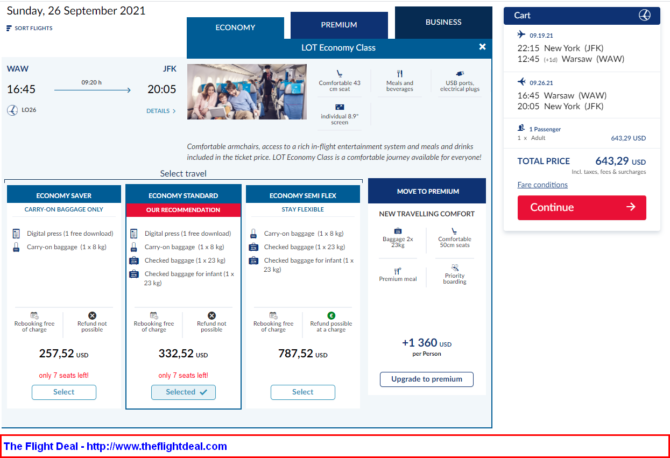Switch to the Business tab
670x458 pixels.
(x=443, y=22)
